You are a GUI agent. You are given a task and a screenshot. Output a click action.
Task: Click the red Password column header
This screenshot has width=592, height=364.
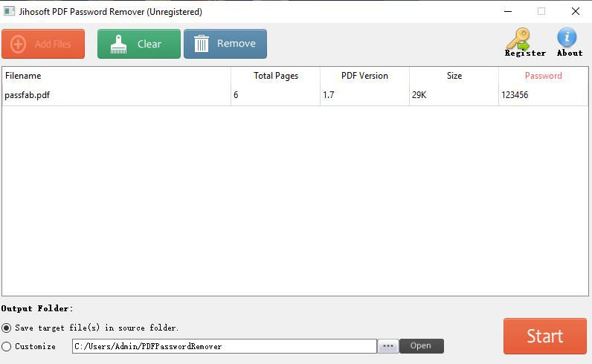pos(543,76)
